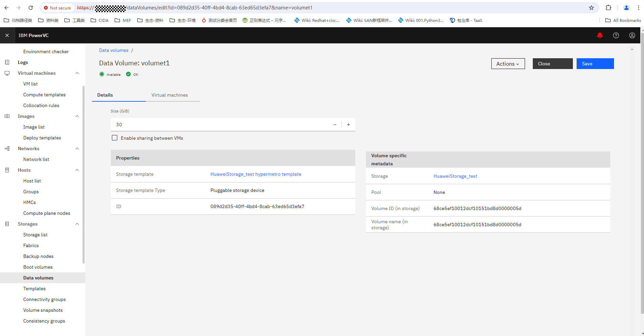Open HuaweiStorage_test hypermetro template link
The width and height of the screenshot is (644, 336).
(256, 174)
